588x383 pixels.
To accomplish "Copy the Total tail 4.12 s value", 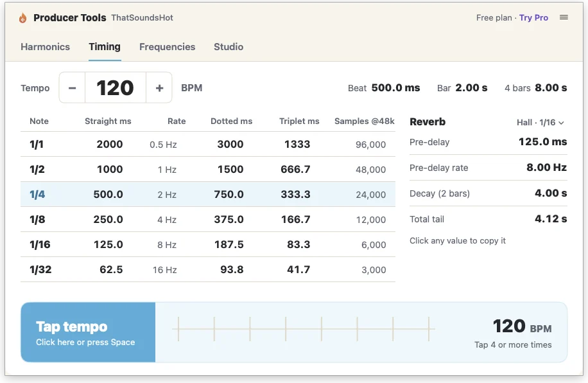I will (x=551, y=219).
